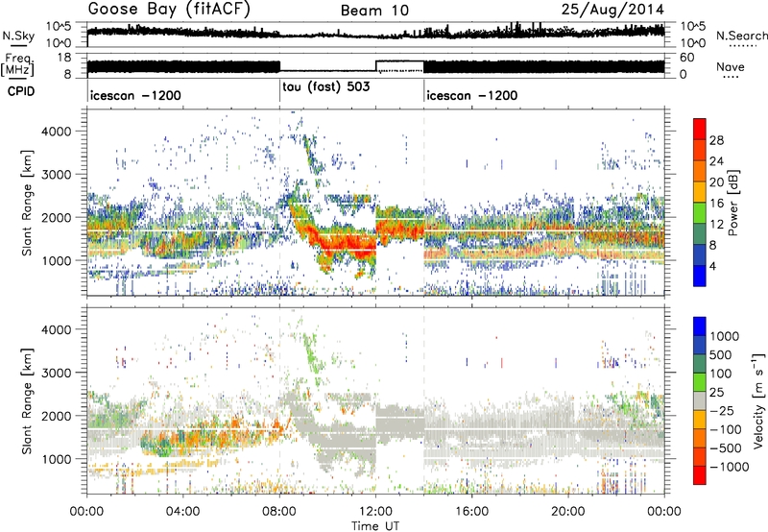768x532 pixels.
Task: Click the '04:00' time axis tick label
Action: pyautogui.click(x=183, y=512)
